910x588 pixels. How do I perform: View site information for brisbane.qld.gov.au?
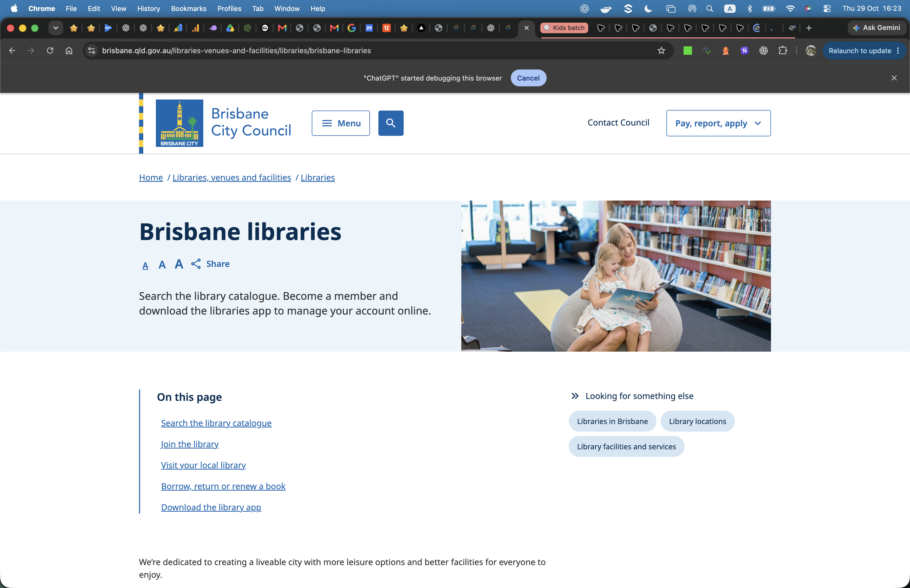92,50
